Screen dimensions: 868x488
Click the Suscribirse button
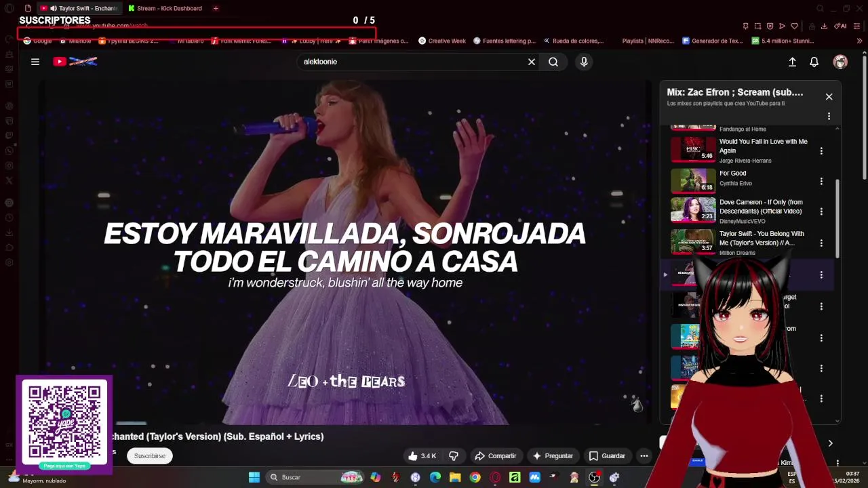[x=150, y=456]
